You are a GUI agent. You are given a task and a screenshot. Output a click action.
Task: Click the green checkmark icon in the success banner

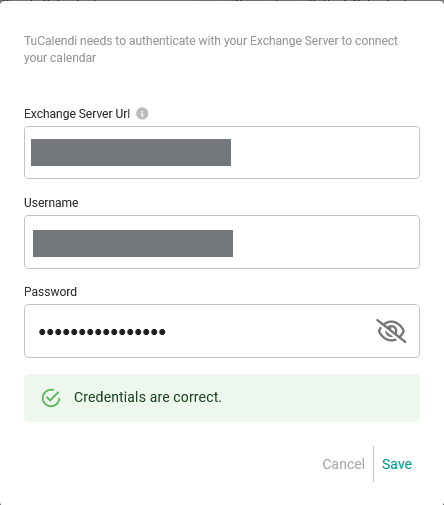point(51,398)
